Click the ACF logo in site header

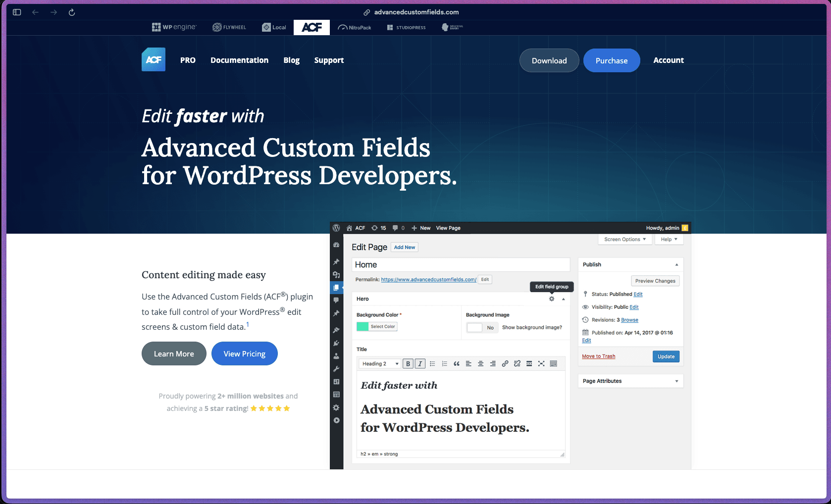[x=154, y=59]
